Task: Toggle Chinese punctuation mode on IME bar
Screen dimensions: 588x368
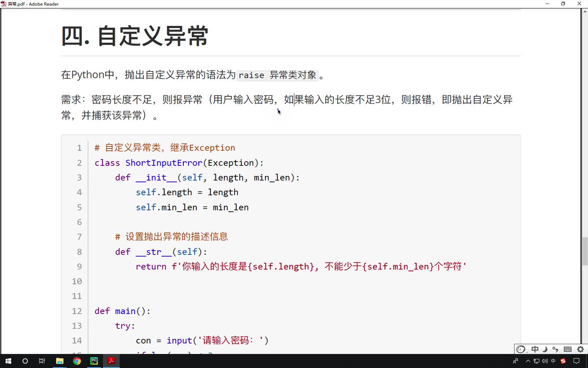Action: (x=555, y=349)
